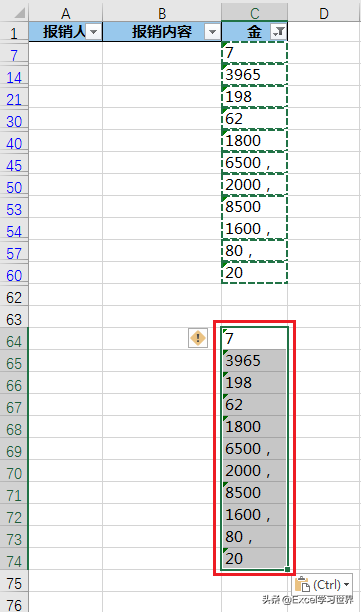
Task: Select row 57 header
Action: (14, 253)
